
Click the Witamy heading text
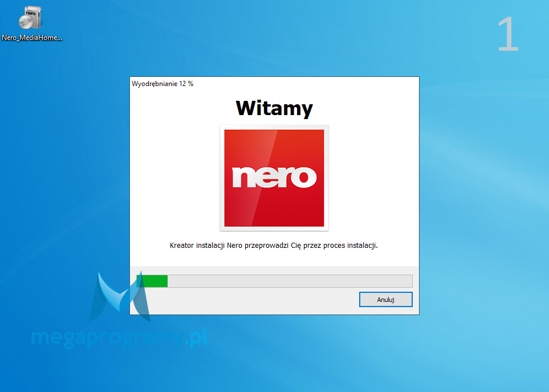(x=274, y=108)
